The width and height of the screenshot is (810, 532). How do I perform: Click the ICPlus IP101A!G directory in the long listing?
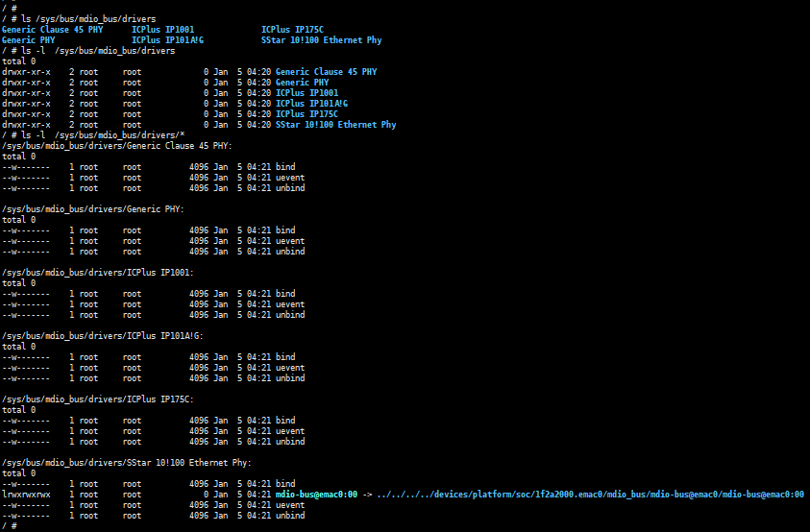(x=311, y=104)
